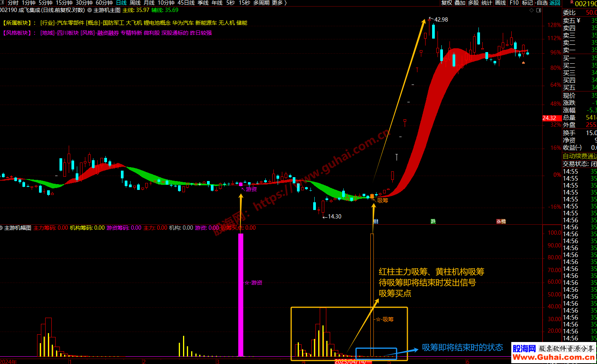Expand the 更多 periods menu
The height and width of the screenshot is (364, 597).
click(x=279, y=3)
